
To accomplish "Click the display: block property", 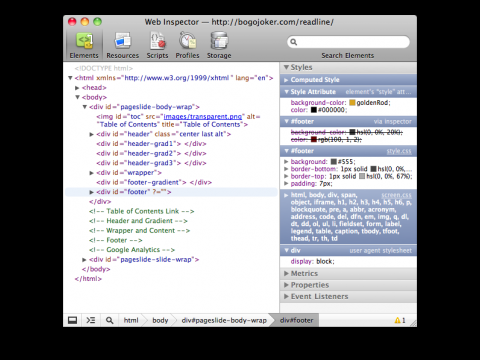I will point(312,261).
